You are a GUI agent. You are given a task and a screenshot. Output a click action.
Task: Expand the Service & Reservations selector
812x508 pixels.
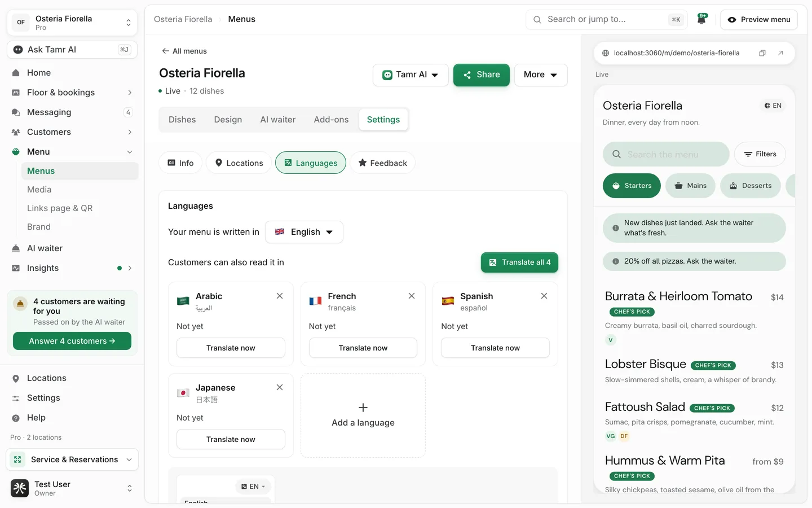pyautogui.click(x=72, y=459)
